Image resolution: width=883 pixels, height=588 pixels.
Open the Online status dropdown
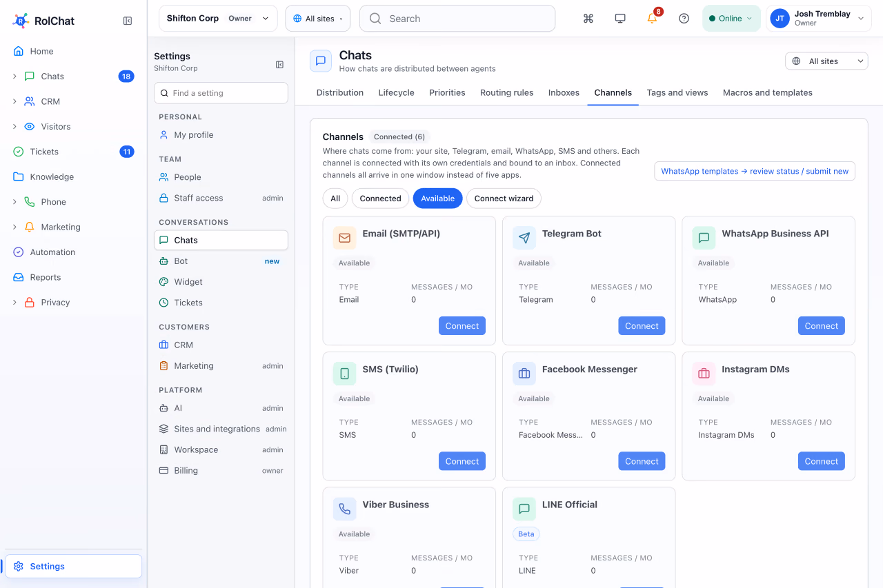(x=731, y=19)
